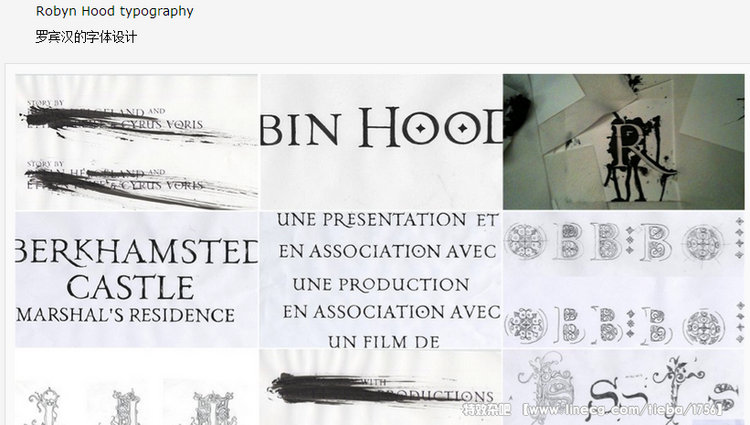Click the large white letter R
The width and height of the screenshot is (750, 425).
point(629,142)
